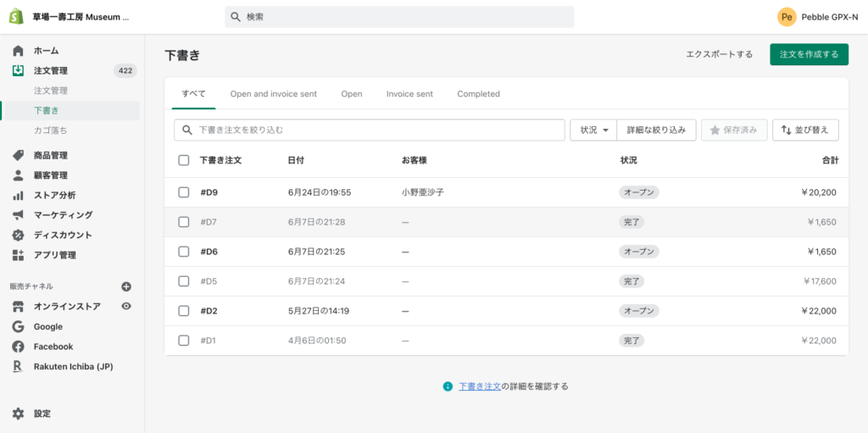Click the Shopify logo icon
The height and width of the screenshot is (433, 868).
coord(16,17)
